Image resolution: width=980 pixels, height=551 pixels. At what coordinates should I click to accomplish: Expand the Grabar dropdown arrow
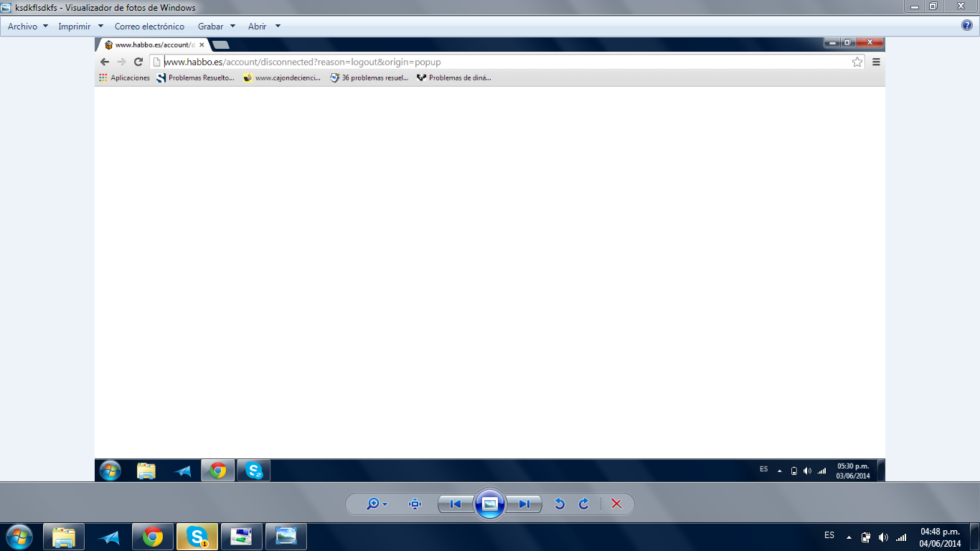232,27
